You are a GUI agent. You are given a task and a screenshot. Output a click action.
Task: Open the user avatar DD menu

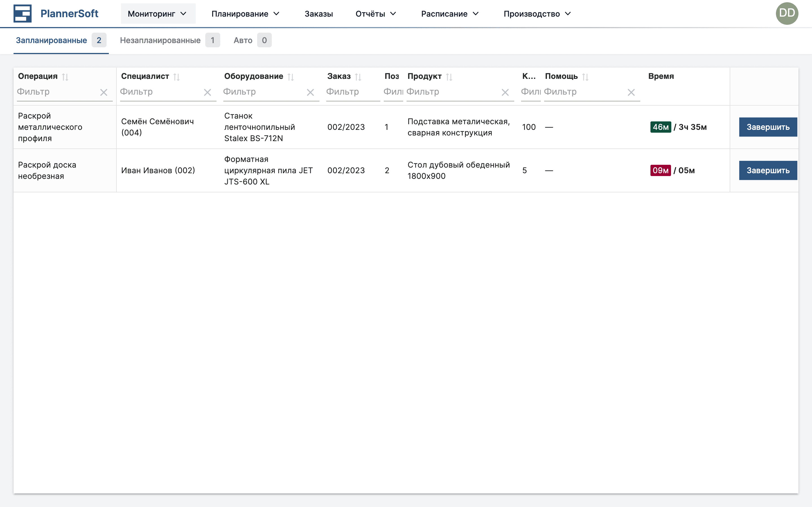click(787, 14)
